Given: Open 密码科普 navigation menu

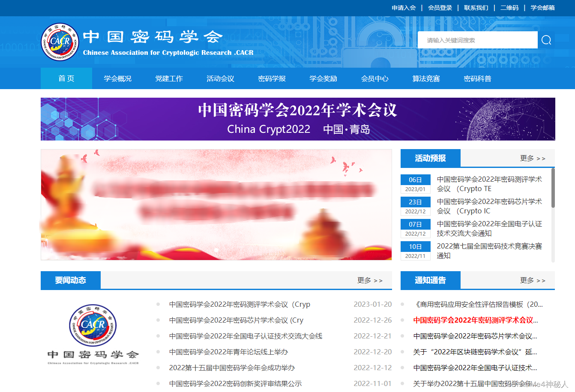Looking at the screenshot, I should [478, 78].
